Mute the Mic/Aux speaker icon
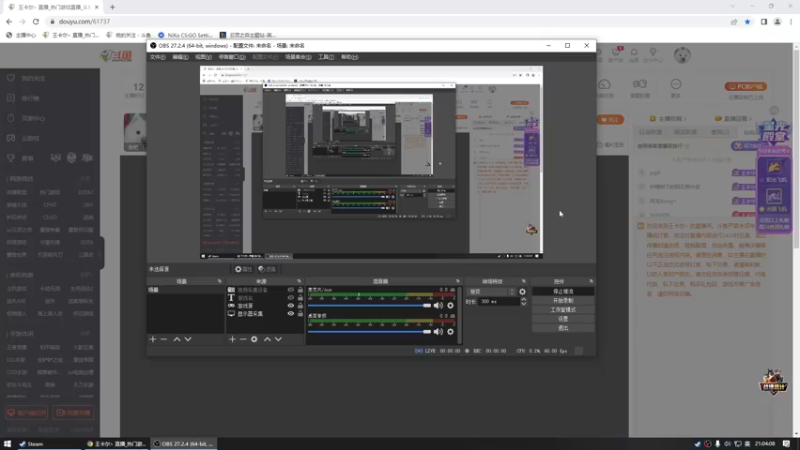This screenshot has height=450, width=800. (438, 306)
